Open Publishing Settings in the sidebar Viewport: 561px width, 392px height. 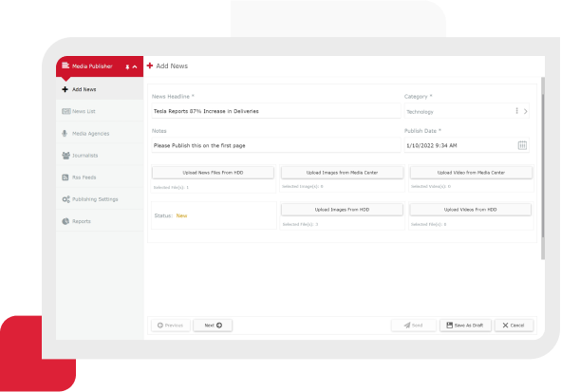click(100, 199)
